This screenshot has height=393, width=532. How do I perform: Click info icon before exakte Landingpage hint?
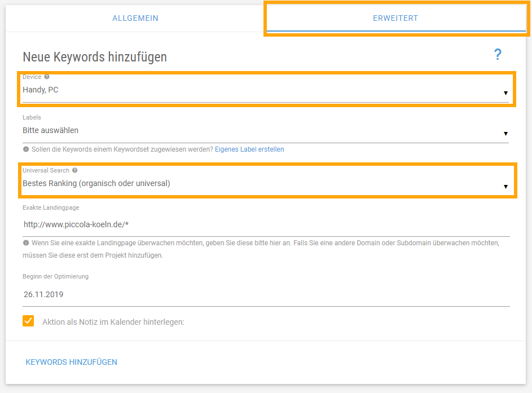tap(26, 243)
